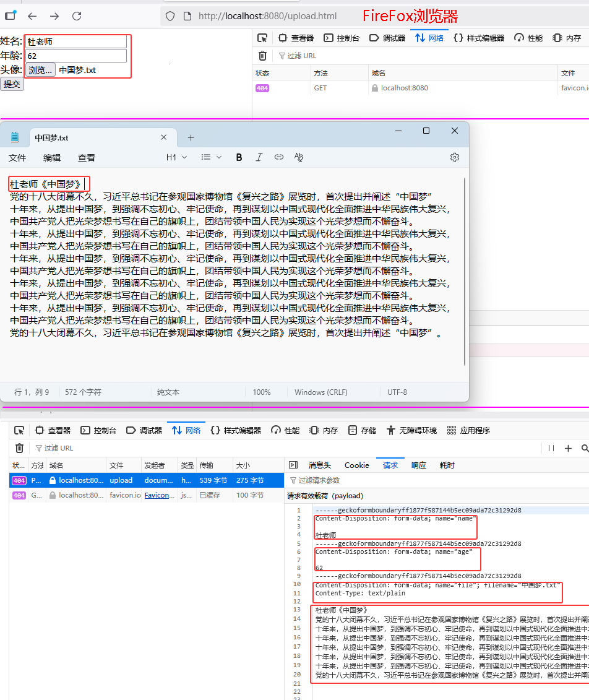Click the Notepad vertical scrollbar

(x=465, y=272)
